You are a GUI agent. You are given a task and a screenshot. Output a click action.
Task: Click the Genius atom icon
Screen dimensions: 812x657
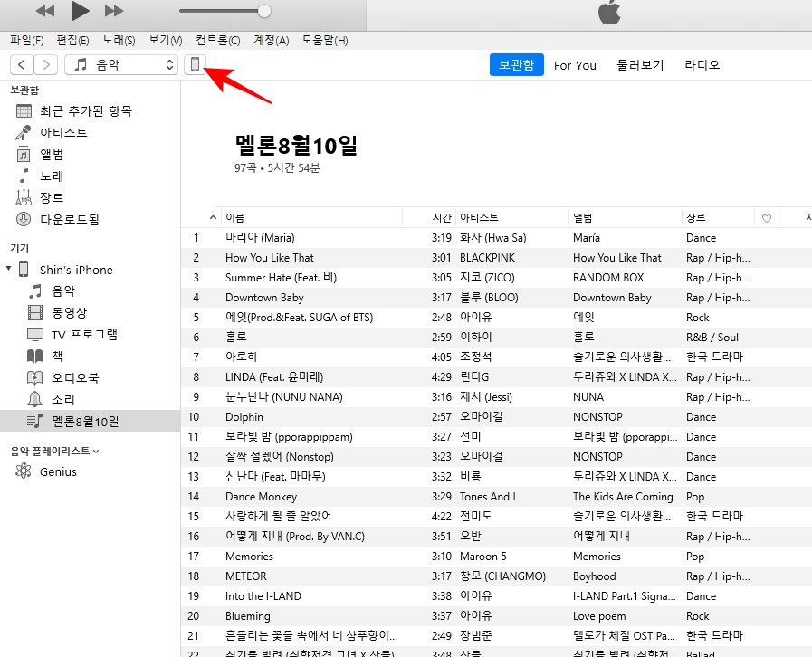(24, 471)
